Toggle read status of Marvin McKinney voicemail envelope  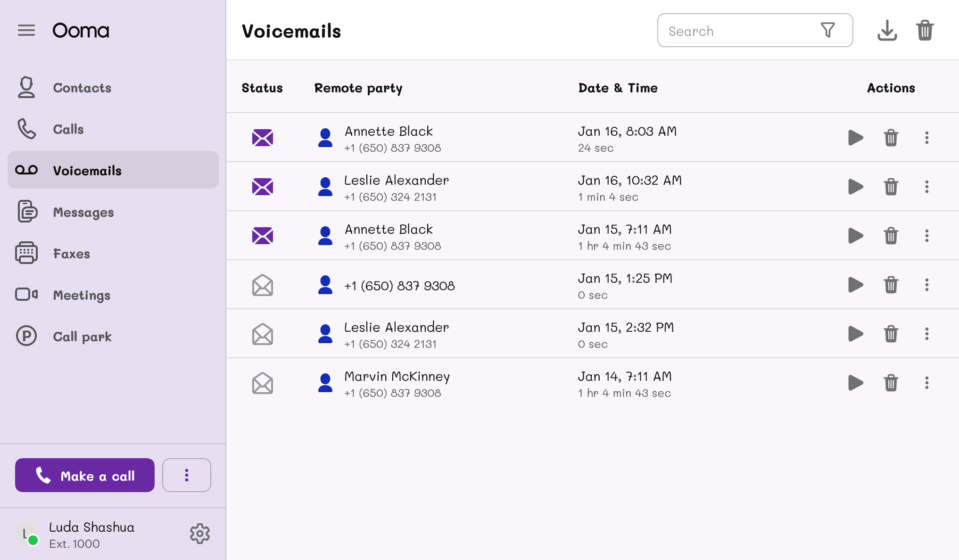[263, 383]
